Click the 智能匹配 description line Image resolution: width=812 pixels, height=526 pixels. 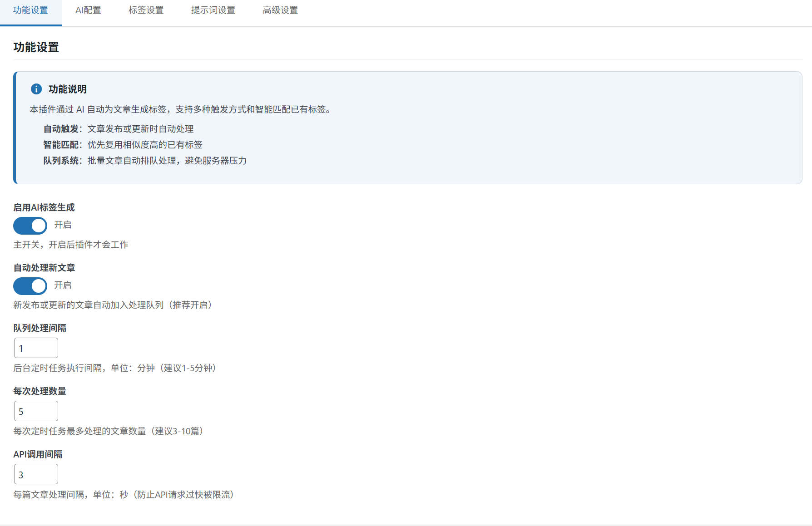(x=123, y=144)
